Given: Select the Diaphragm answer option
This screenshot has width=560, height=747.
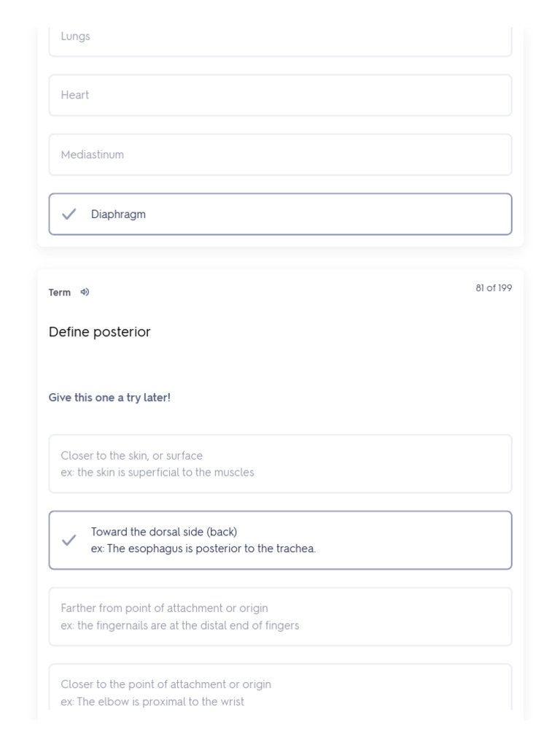Looking at the screenshot, I should [x=280, y=214].
